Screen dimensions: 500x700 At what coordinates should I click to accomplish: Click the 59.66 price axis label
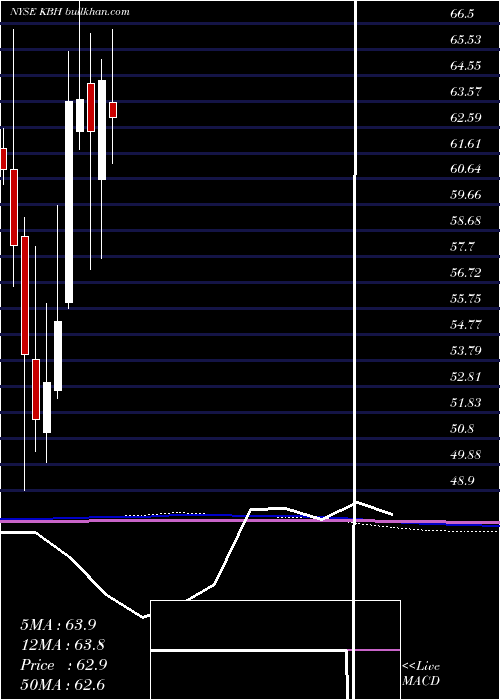click(466, 195)
